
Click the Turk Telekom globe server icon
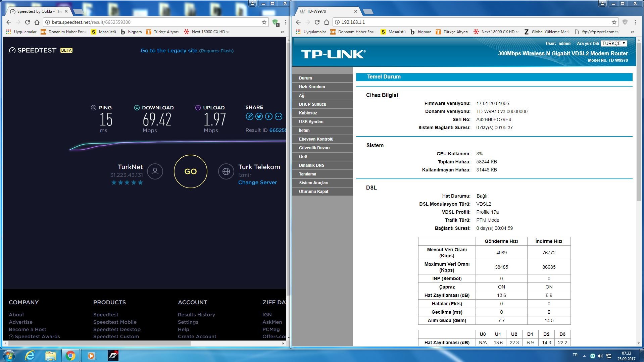tap(226, 171)
